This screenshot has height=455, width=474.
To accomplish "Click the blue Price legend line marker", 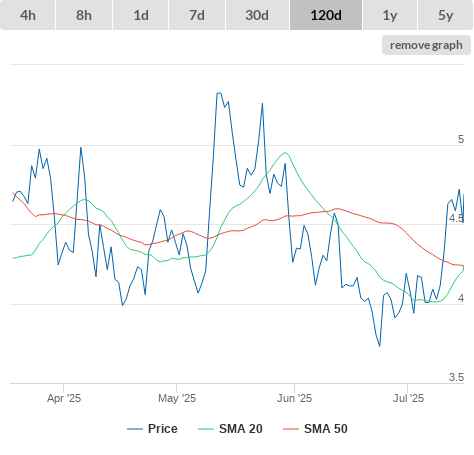I will (135, 429).
